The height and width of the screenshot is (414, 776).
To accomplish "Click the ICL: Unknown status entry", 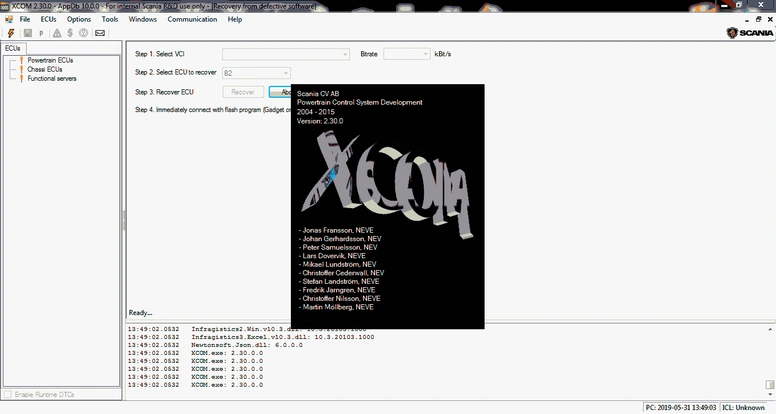I will point(743,408).
